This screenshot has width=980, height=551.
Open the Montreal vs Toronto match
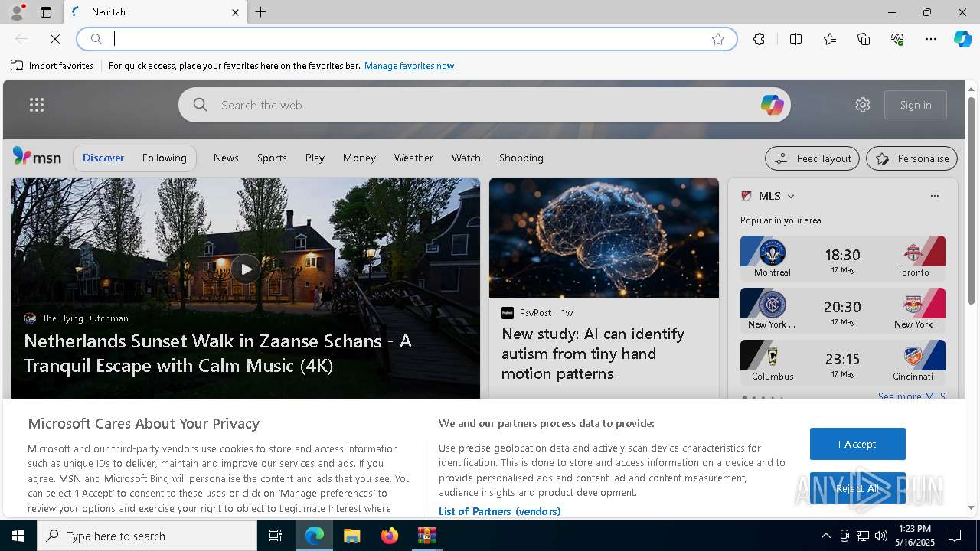843,258
